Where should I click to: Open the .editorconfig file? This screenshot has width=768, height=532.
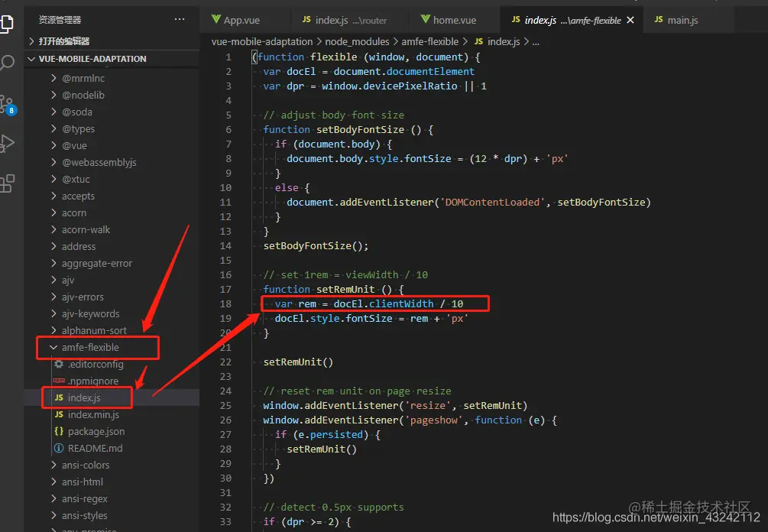click(112, 364)
